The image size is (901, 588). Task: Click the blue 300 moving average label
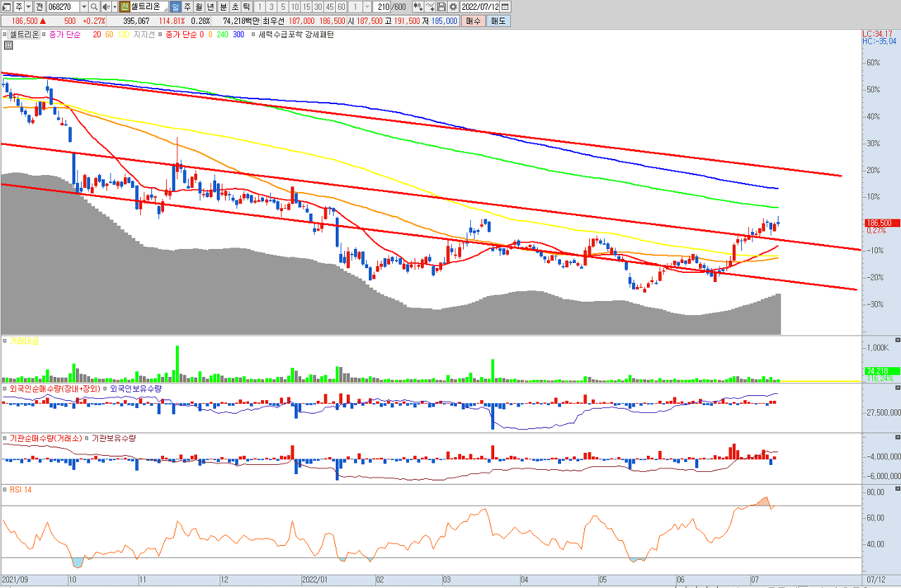pos(238,34)
